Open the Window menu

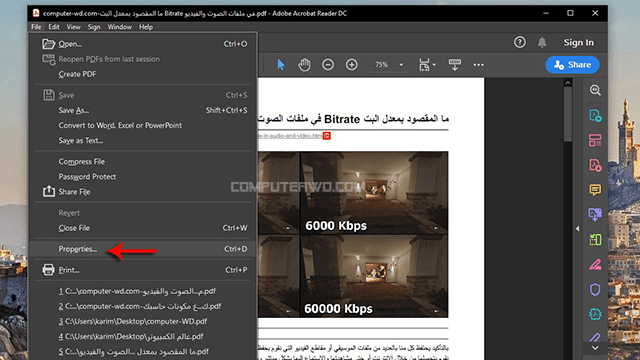pos(120,27)
